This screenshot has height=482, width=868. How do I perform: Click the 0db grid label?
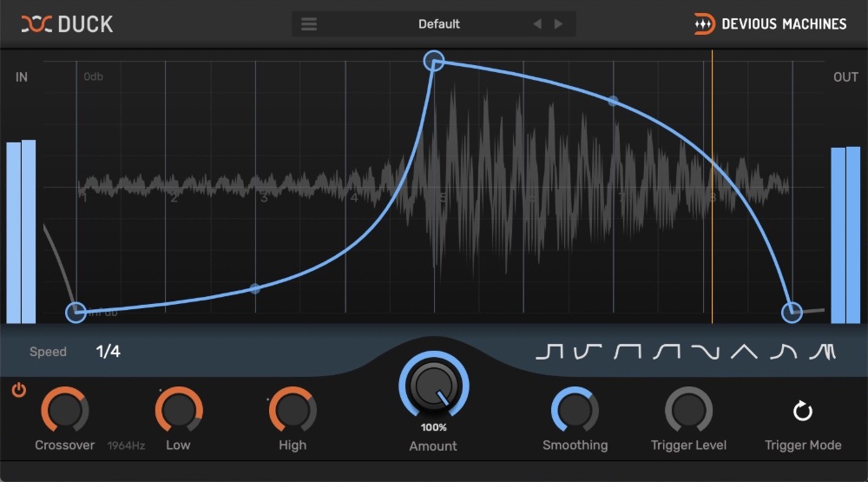[93, 76]
